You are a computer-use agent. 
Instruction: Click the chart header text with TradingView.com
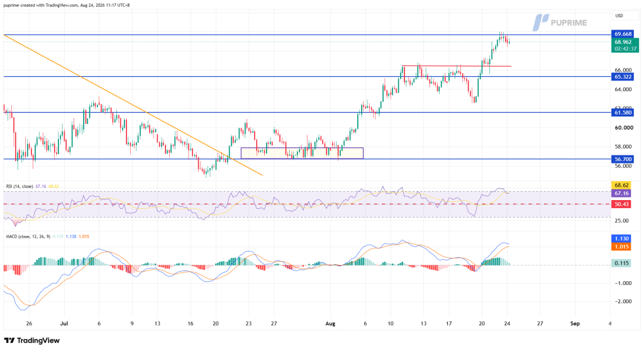click(67, 5)
